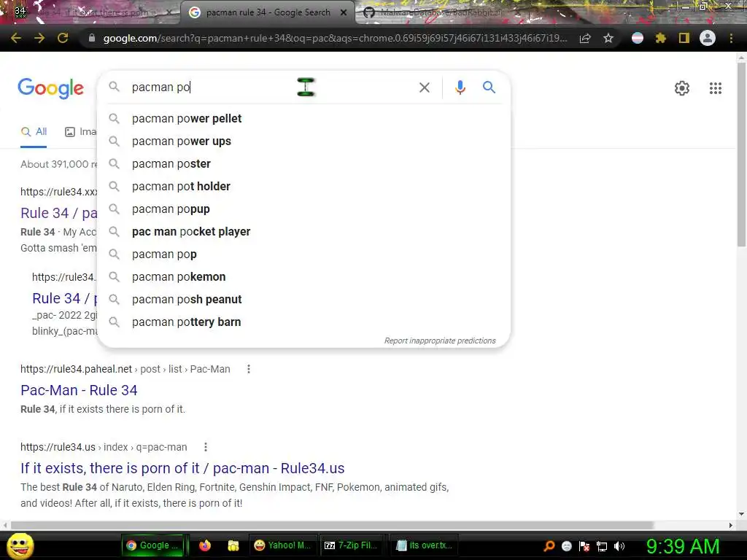The height and width of the screenshot is (560, 747).
Task: Choose suggestion pacman power ups
Action: tap(303, 141)
